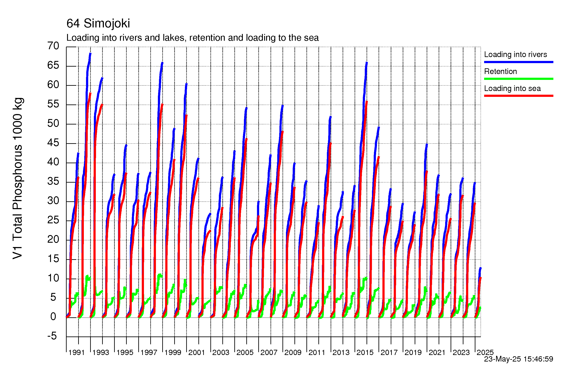Screen dimensions: 588x370
Task: Click the y-axis value 35
Action: point(53,181)
